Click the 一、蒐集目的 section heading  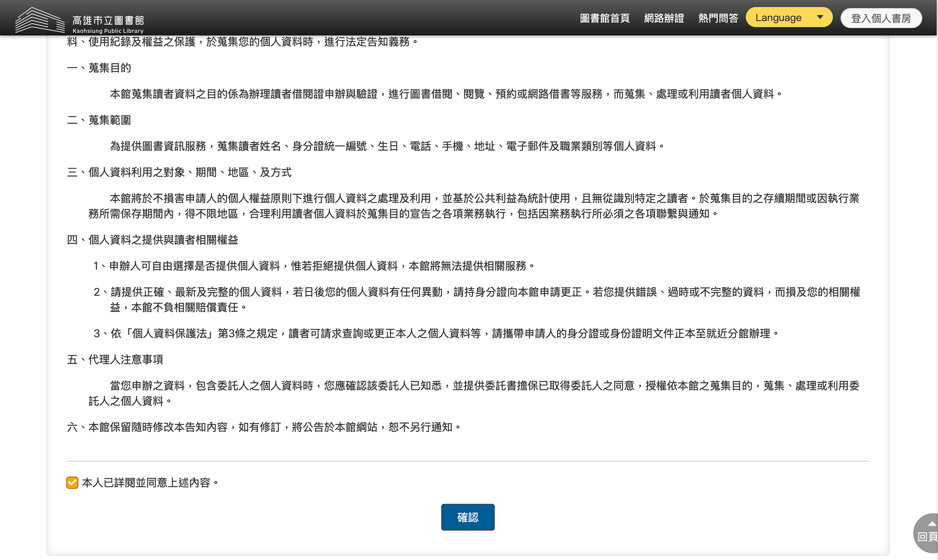click(99, 68)
